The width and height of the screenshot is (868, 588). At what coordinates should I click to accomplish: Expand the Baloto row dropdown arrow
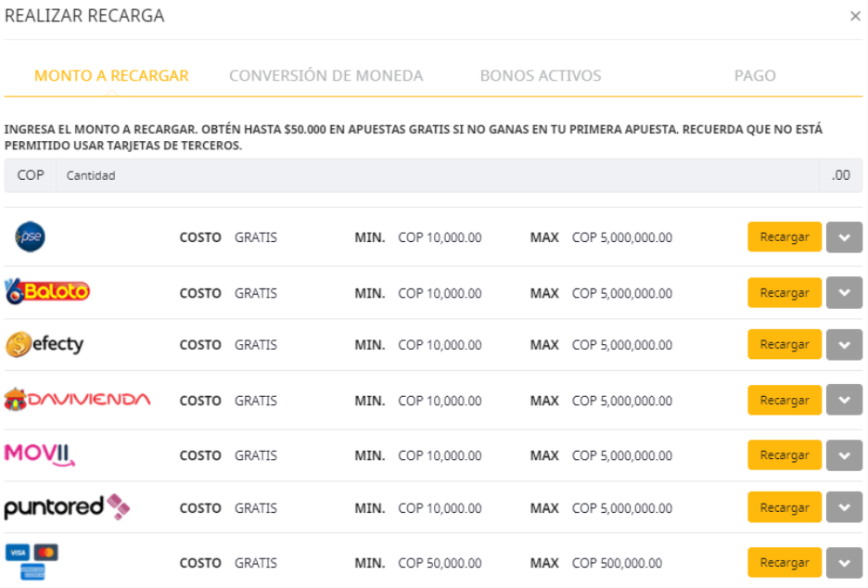point(844,292)
